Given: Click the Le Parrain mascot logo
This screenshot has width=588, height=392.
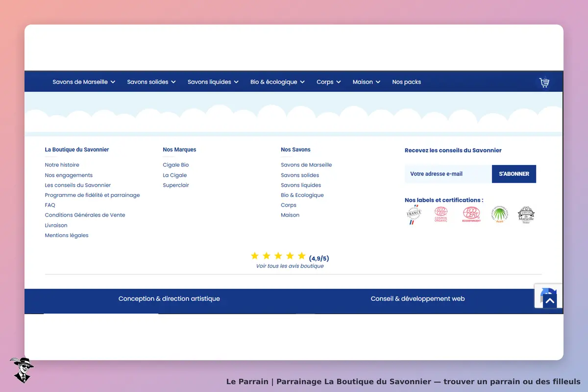Looking at the screenshot, I should (21, 370).
